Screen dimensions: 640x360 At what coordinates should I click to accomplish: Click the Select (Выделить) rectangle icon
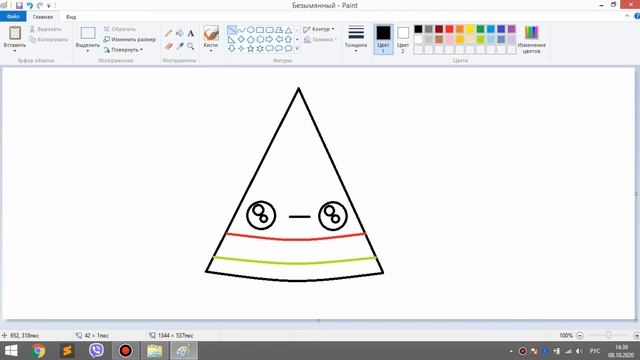pyautogui.click(x=88, y=33)
